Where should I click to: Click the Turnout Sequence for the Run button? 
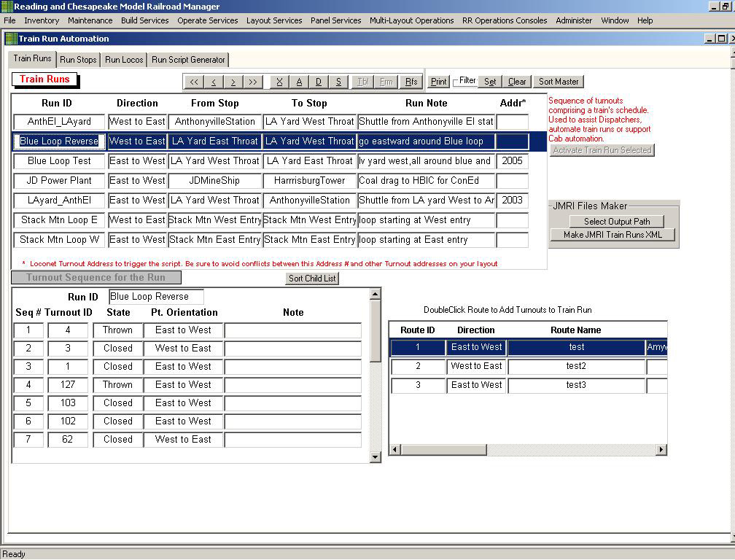96,277
